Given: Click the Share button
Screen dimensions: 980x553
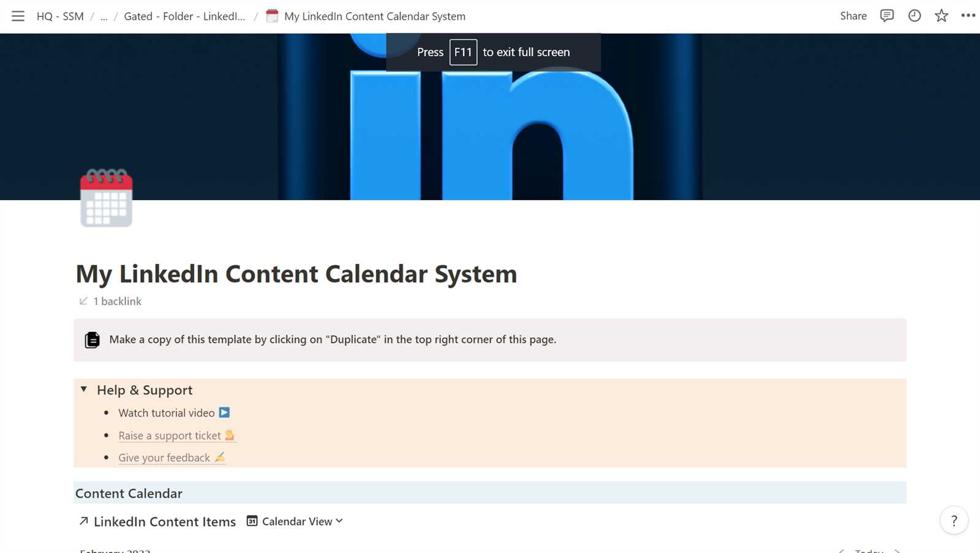Looking at the screenshot, I should [x=853, y=16].
